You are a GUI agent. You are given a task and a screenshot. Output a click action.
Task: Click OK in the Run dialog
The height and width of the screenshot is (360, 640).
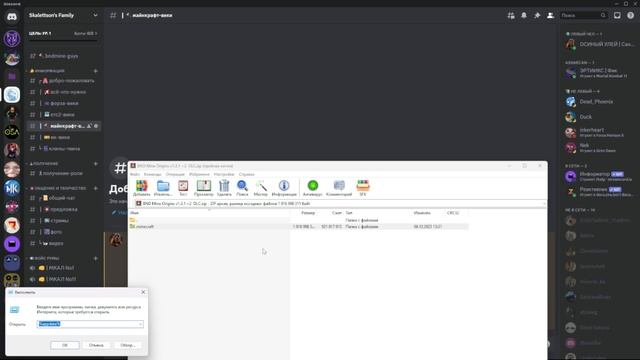tap(65, 345)
